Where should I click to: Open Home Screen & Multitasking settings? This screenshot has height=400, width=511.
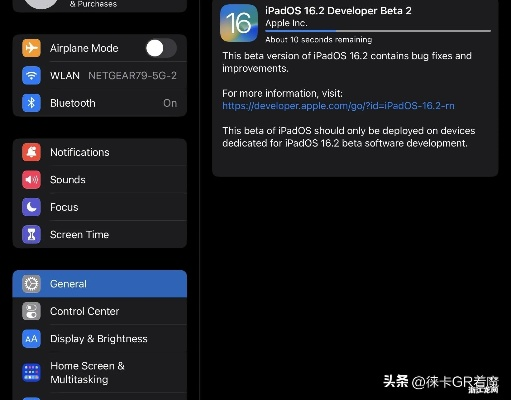100,373
